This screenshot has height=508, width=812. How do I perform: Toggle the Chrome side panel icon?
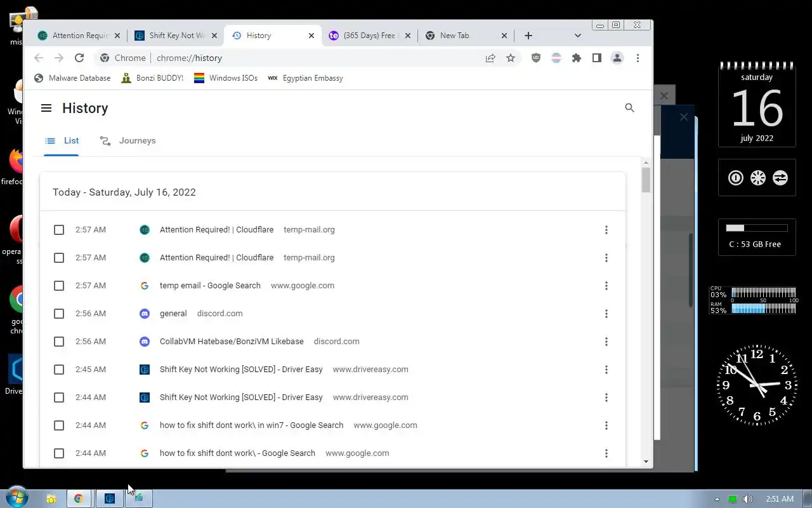[x=597, y=58]
